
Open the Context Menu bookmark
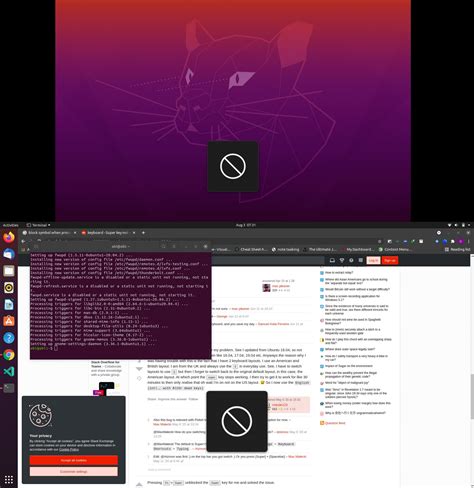(x=394, y=249)
